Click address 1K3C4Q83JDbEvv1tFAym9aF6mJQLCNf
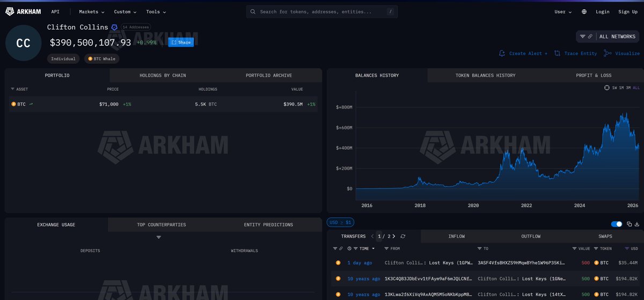Viewport: 644px width, 300px height. [x=428, y=279]
